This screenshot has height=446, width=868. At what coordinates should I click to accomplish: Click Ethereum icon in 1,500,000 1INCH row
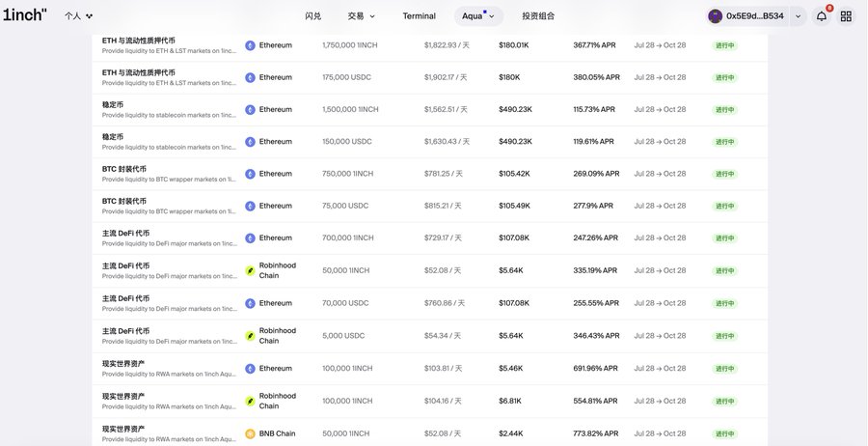click(250, 110)
